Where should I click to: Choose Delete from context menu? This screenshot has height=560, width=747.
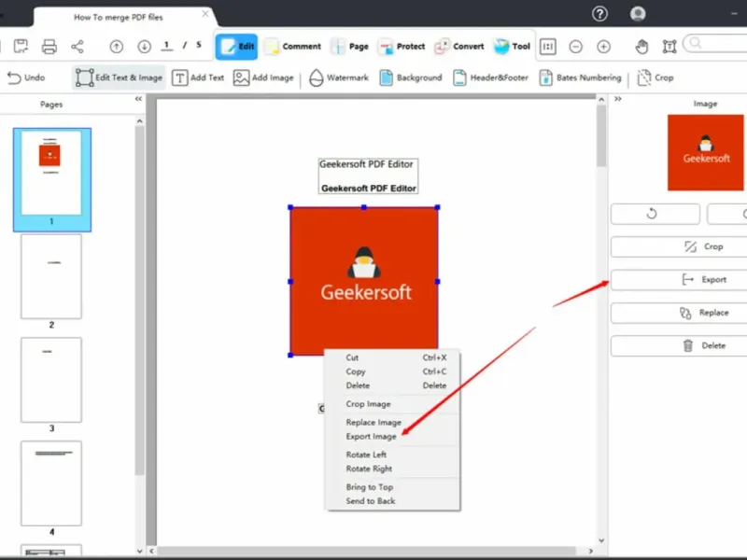(x=392, y=385)
